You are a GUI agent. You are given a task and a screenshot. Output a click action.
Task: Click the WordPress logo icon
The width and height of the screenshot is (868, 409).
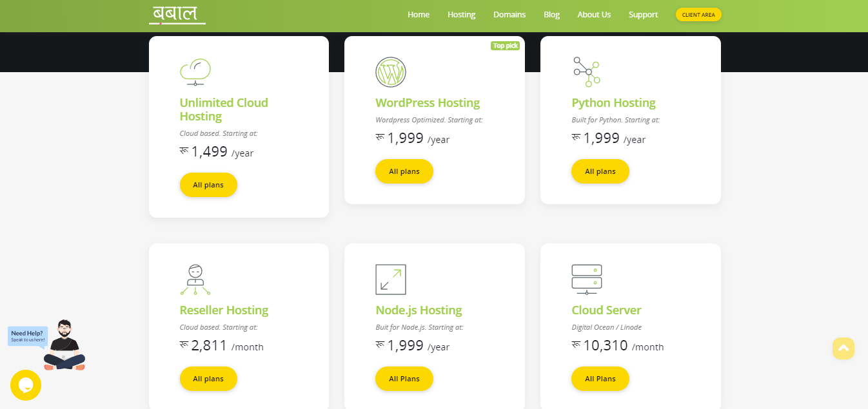coord(391,72)
